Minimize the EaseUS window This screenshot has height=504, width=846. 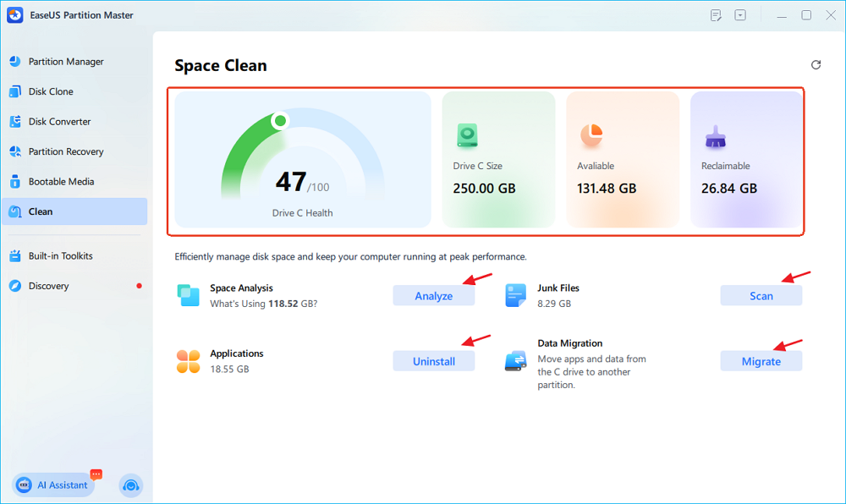[x=781, y=15]
